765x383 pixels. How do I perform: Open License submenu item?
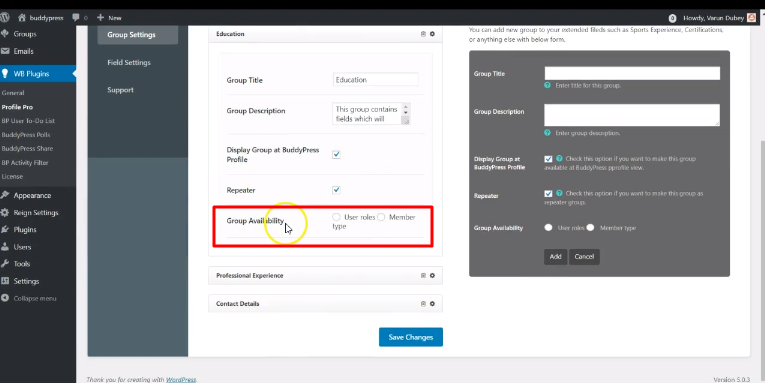tap(12, 176)
